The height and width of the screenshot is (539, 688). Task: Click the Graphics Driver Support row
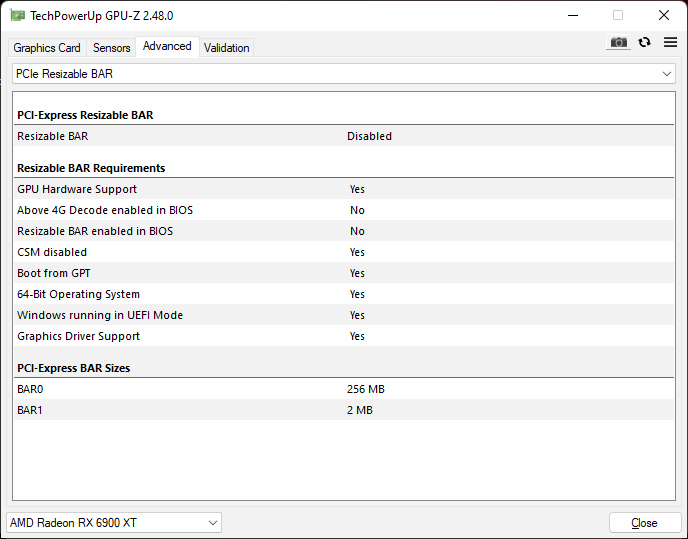[344, 336]
